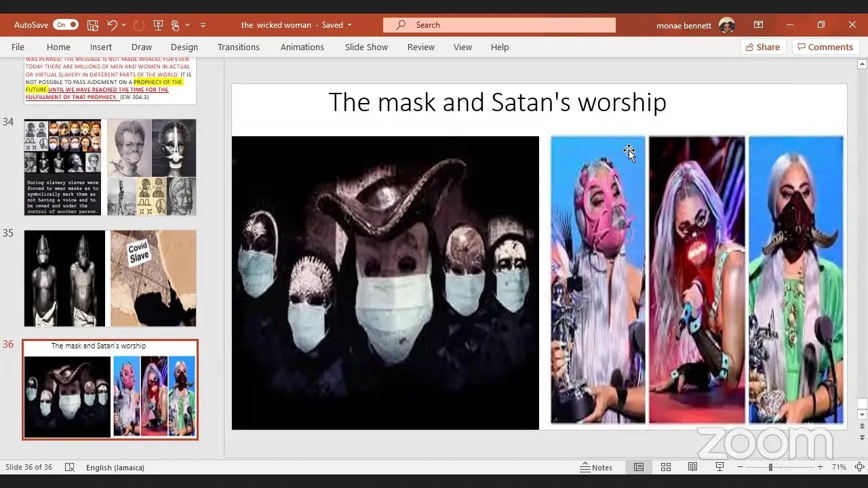Toggle the AutoSave switch
Screen dimensions: 868x488
pyautogui.click(x=66, y=25)
